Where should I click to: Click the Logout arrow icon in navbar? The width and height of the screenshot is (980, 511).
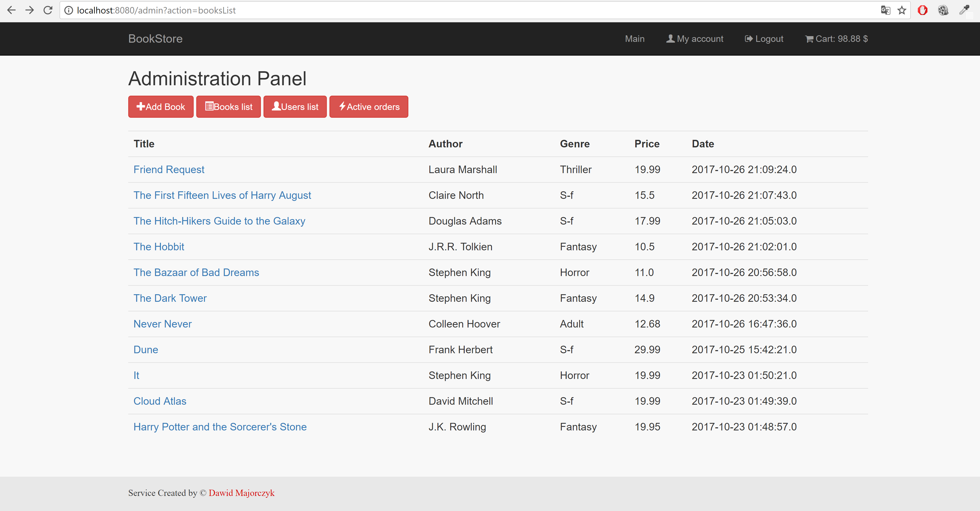pyautogui.click(x=748, y=38)
